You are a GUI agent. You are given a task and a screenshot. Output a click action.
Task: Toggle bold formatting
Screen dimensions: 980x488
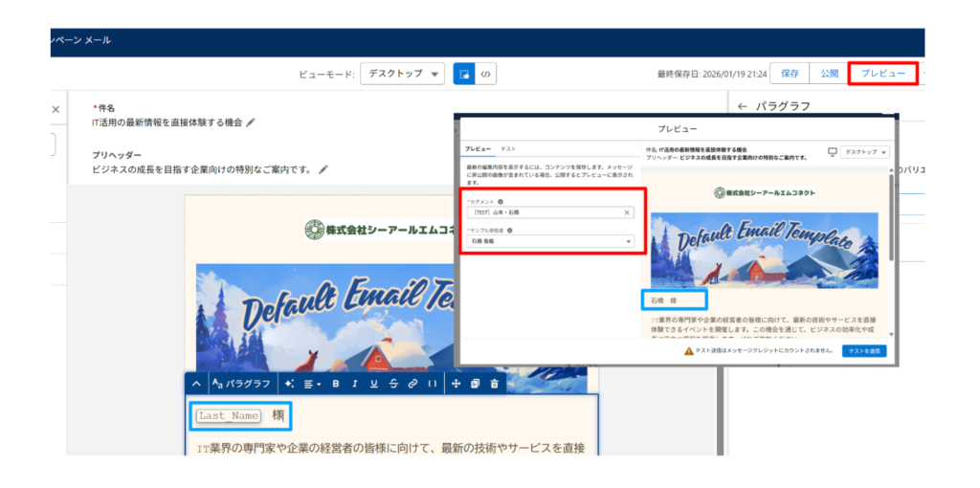pos(336,384)
